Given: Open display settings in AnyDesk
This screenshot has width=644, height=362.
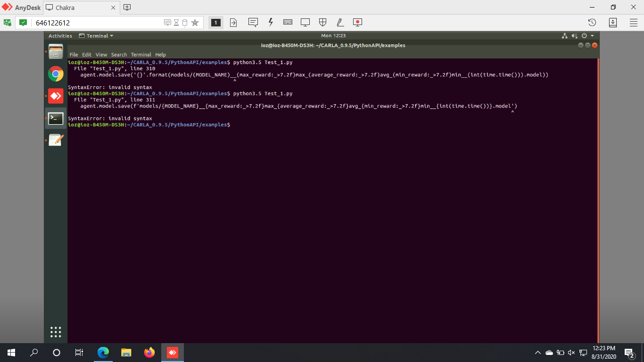Looking at the screenshot, I should click(305, 22).
